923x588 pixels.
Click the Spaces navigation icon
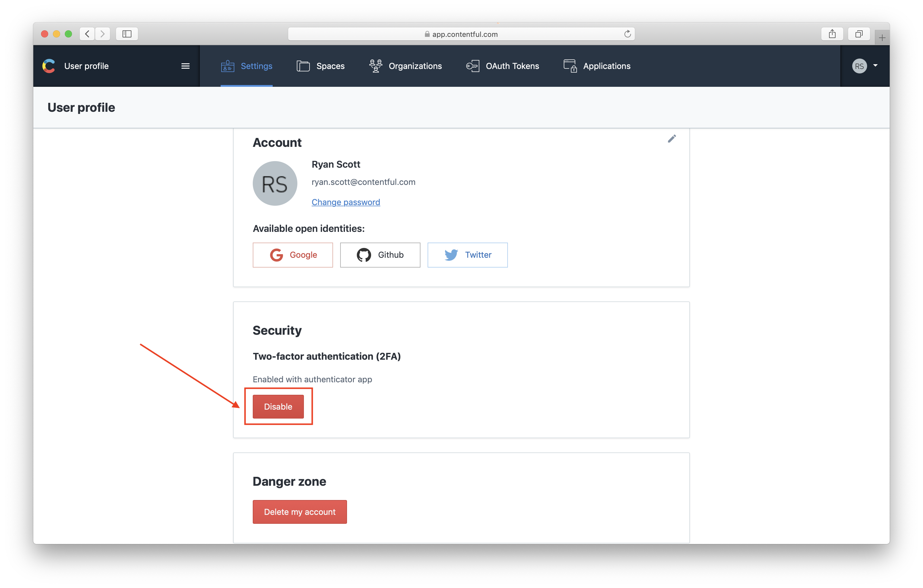(x=302, y=65)
